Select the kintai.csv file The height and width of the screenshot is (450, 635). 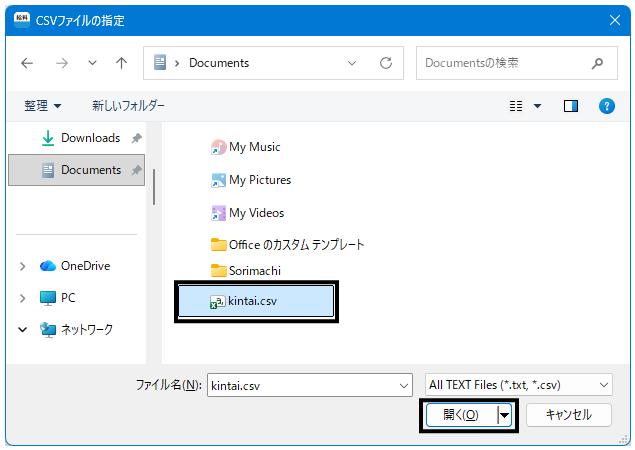(x=256, y=301)
